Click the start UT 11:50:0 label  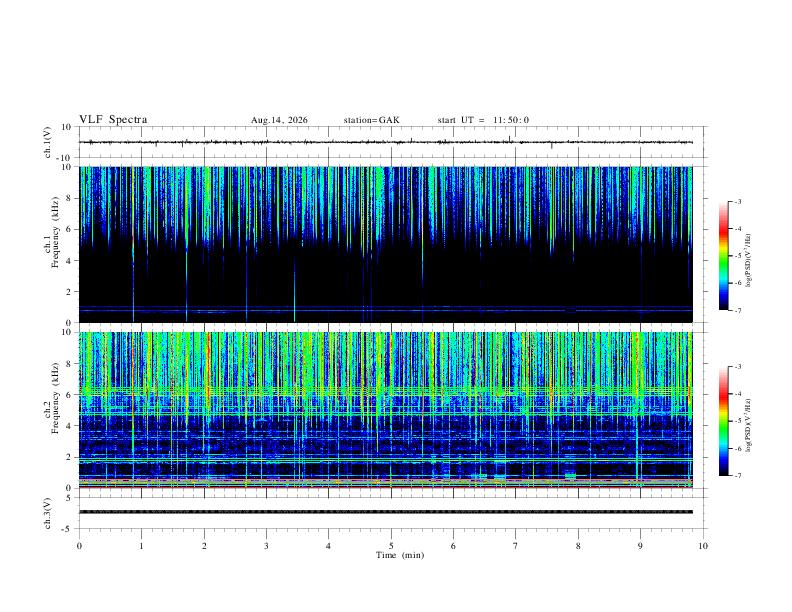pos(483,120)
